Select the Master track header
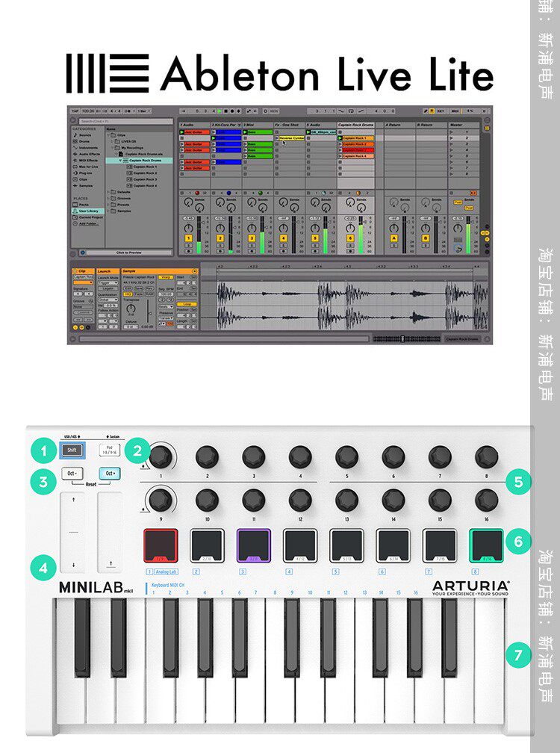 tap(464, 125)
